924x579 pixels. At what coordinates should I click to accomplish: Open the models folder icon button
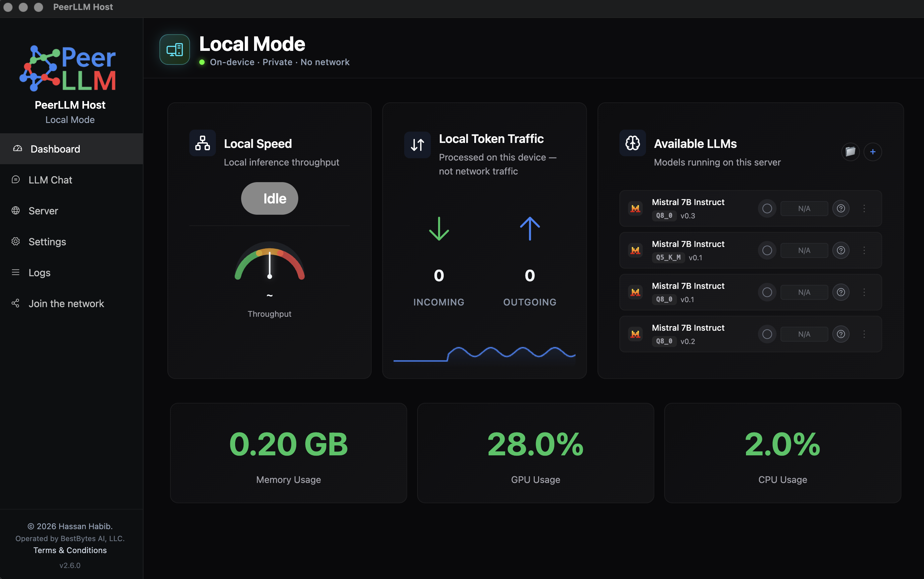[x=851, y=152]
